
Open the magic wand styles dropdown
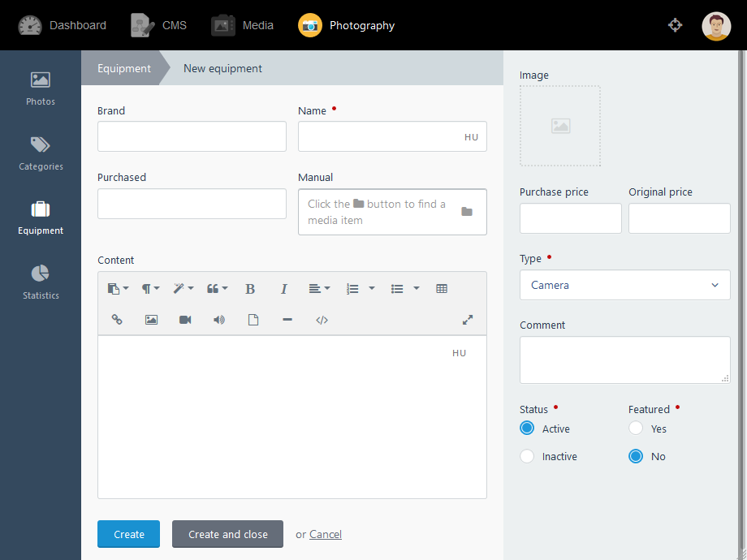pyautogui.click(x=183, y=289)
